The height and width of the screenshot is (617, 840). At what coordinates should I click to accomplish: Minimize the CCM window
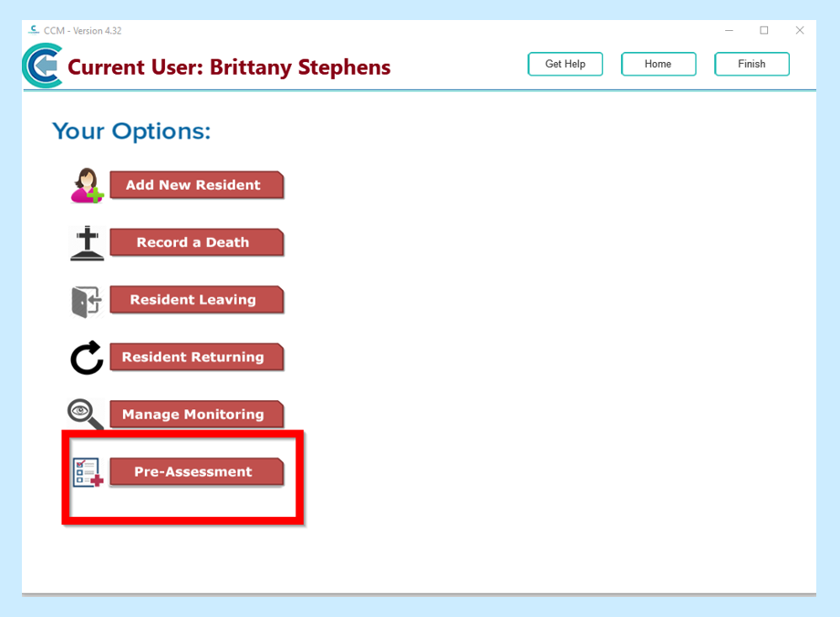[728, 30]
